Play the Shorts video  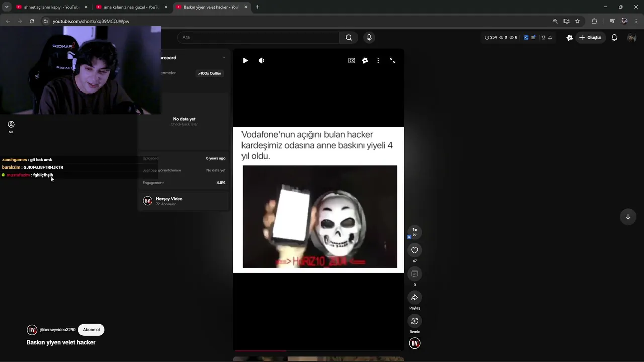click(x=245, y=61)
